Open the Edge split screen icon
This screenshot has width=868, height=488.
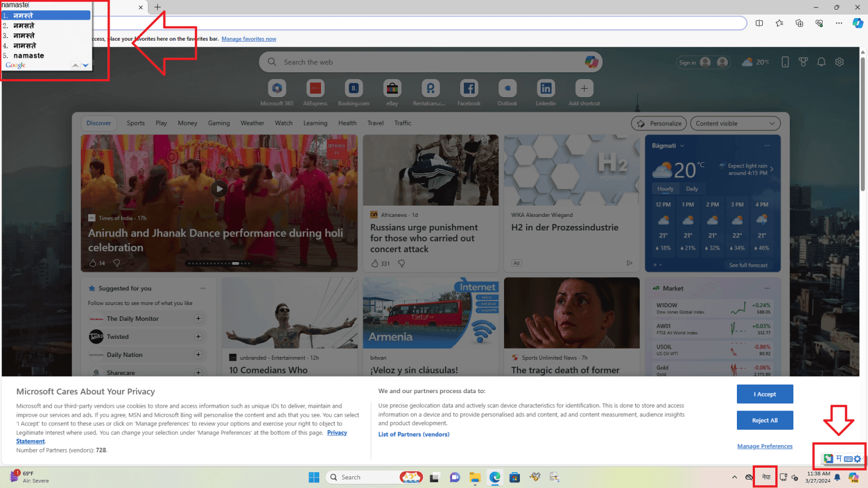pos(759,23)
